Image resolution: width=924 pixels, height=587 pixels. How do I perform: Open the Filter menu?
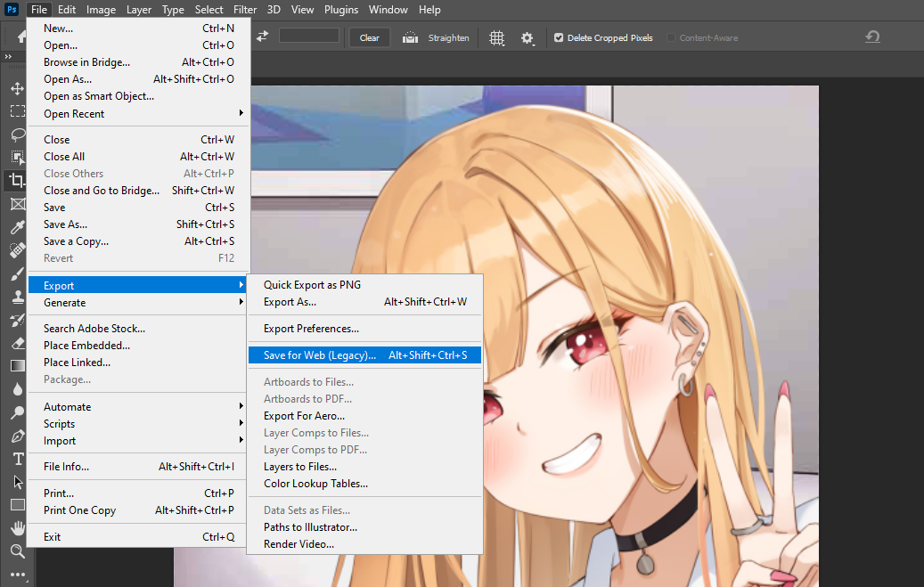244,10
